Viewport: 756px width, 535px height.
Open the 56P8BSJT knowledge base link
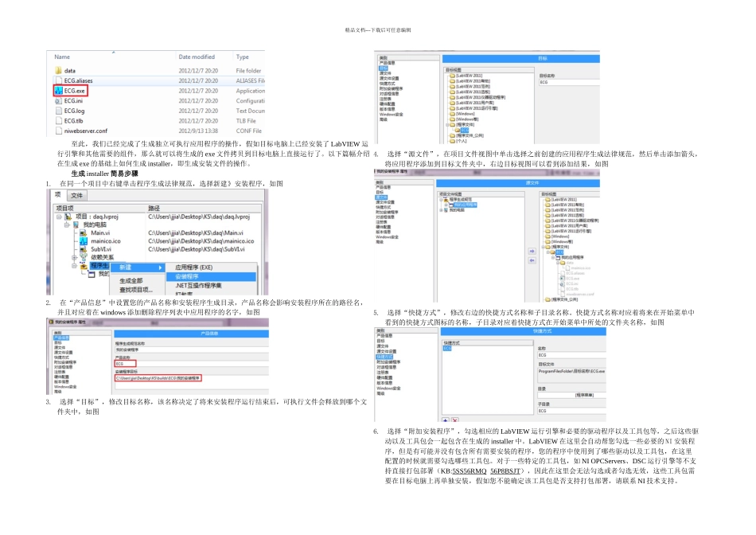[505, 471]
